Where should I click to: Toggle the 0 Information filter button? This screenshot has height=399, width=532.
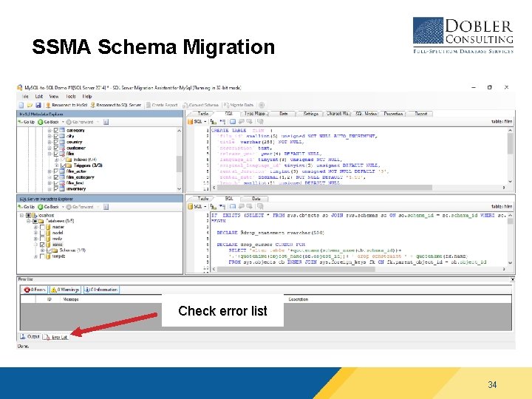(101, 290)
